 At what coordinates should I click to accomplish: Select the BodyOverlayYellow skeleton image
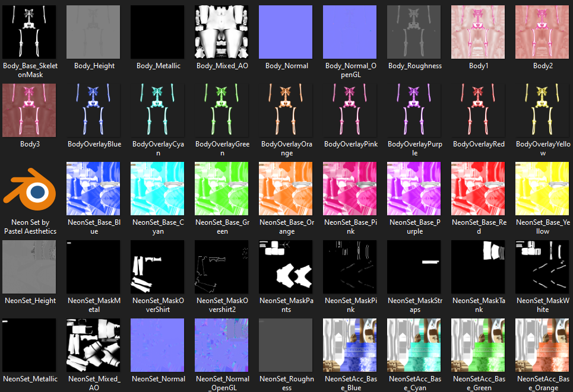542,110
